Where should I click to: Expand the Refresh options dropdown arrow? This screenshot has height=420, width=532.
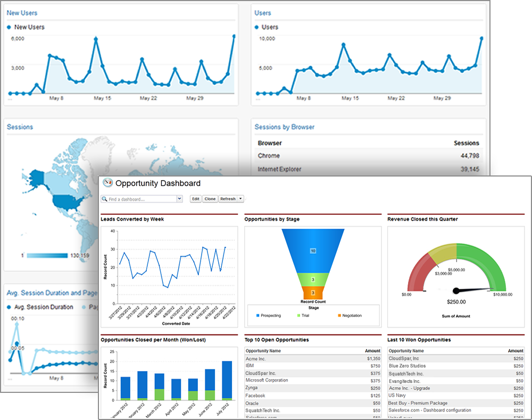(x=240, y=199)
